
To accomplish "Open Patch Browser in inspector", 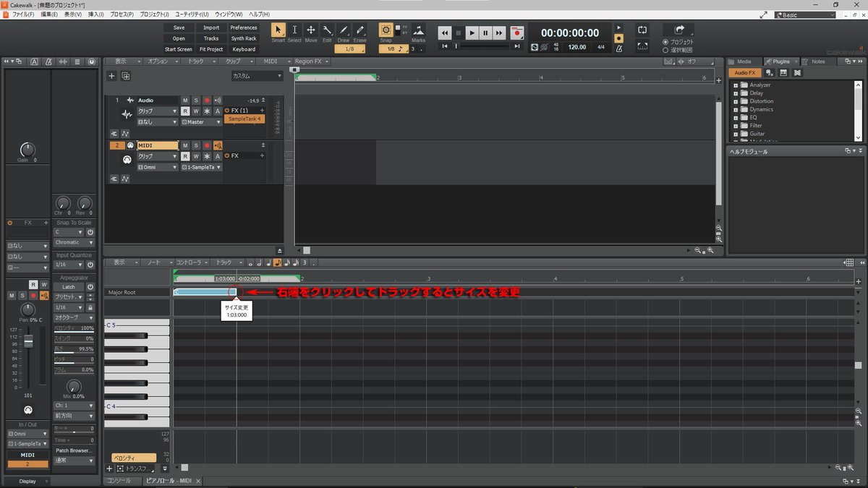I will coord(74,450).
